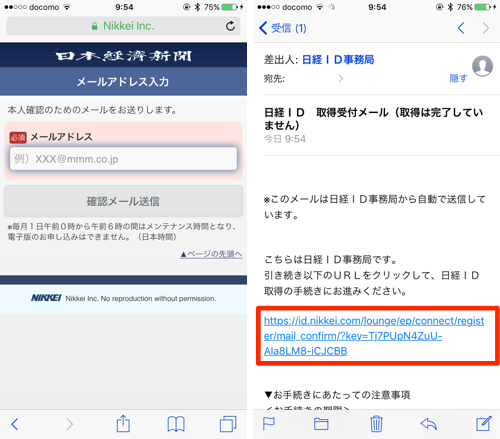Delete the email with trash icon
This screenshot has width=500, height=439.
376,423
